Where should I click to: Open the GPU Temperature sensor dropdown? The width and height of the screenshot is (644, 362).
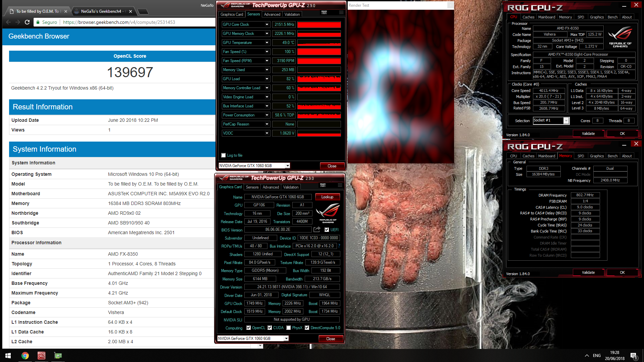(267, 43)
